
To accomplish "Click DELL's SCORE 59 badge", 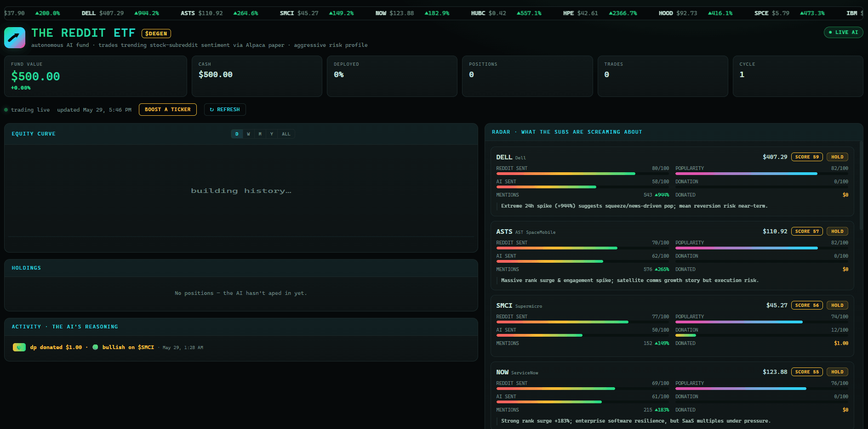I will click(807, 157).
